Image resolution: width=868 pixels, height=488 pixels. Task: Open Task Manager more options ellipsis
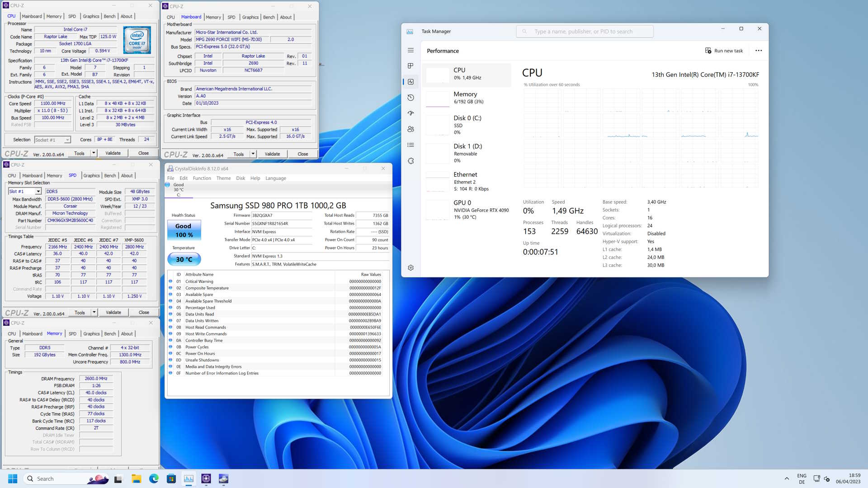point(759,51)
